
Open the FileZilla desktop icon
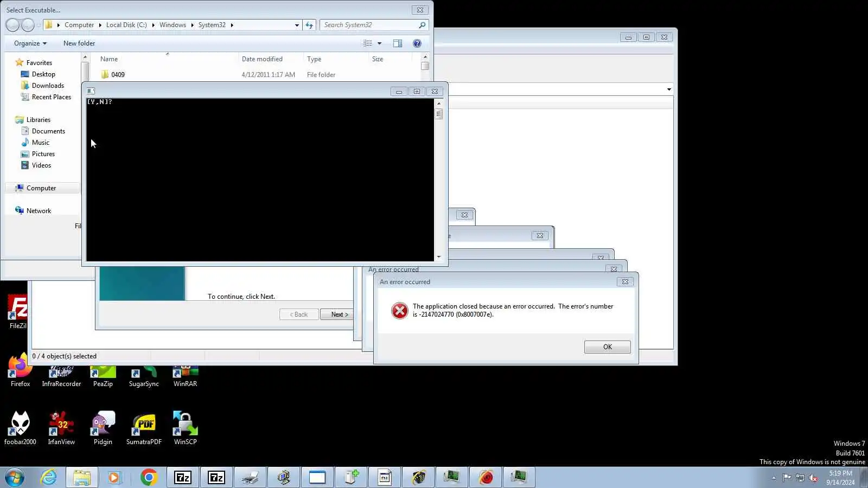[18, 312]
